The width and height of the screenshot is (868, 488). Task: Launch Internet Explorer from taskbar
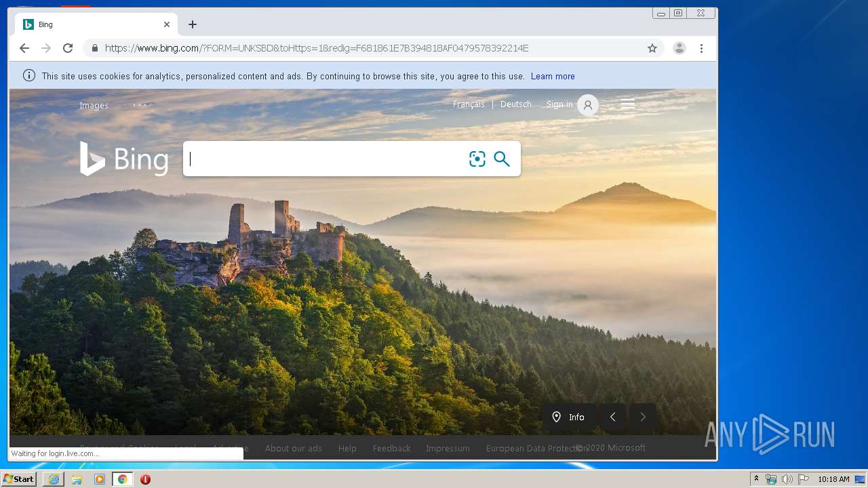point(53,479)
